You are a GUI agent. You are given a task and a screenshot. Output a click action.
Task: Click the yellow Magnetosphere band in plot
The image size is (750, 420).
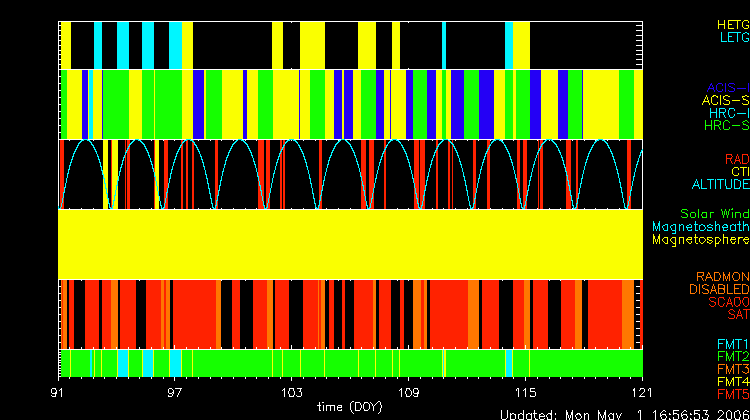[x=350, y=243]
